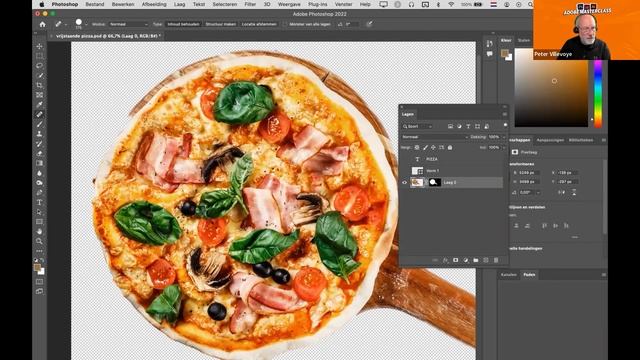The image size is (640, 360).
Task: Delete layer with the trash icon
Action: tap(496, 260)
